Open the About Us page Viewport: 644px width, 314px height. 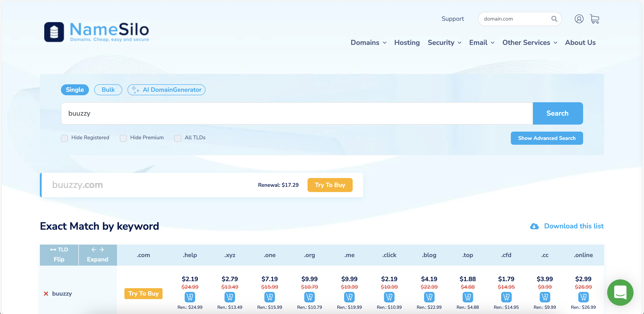580,42
